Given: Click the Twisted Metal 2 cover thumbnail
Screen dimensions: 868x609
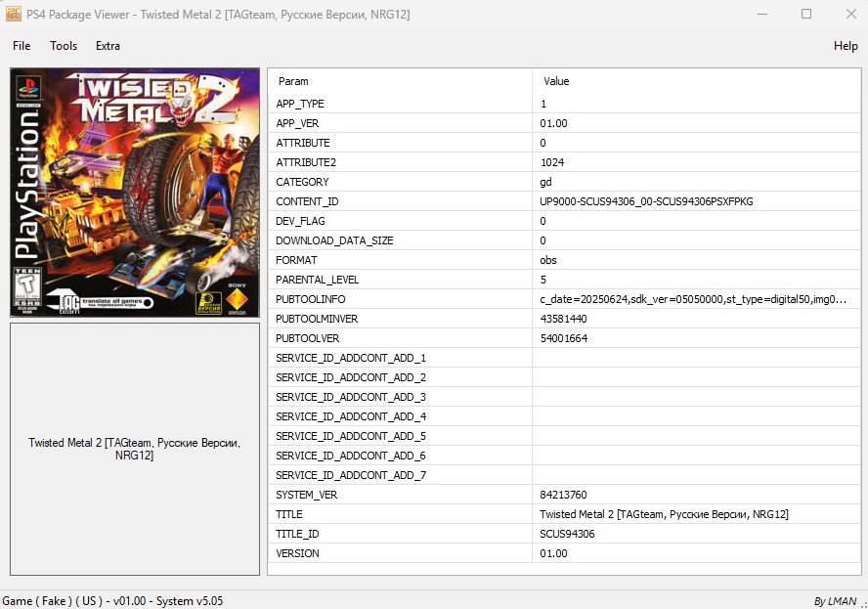Looking at the screenshot, I should (135, 193).
